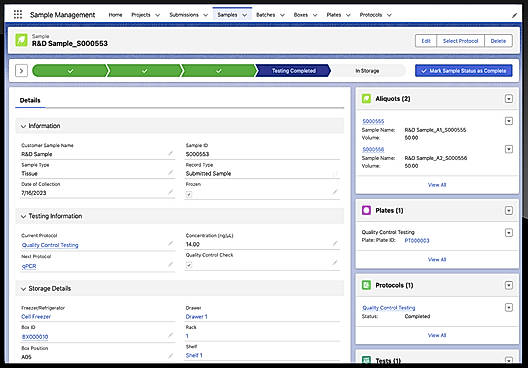528x368 pixels.
Task: Click the Edit button
Action: tap(426, 41)
